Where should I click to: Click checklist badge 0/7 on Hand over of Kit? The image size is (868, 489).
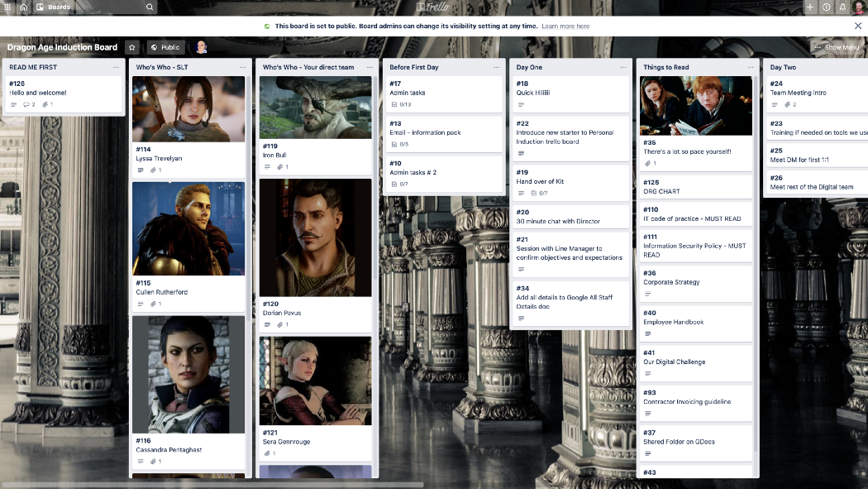pos(539,193)
